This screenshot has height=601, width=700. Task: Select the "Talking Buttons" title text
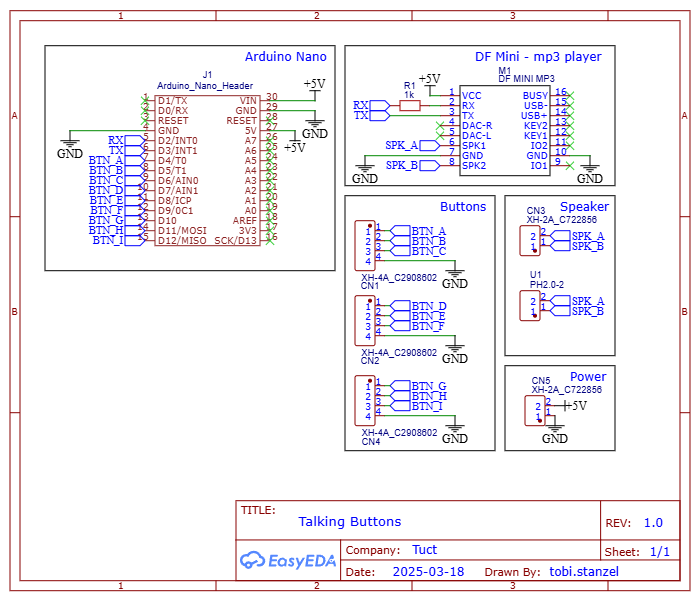349,522
